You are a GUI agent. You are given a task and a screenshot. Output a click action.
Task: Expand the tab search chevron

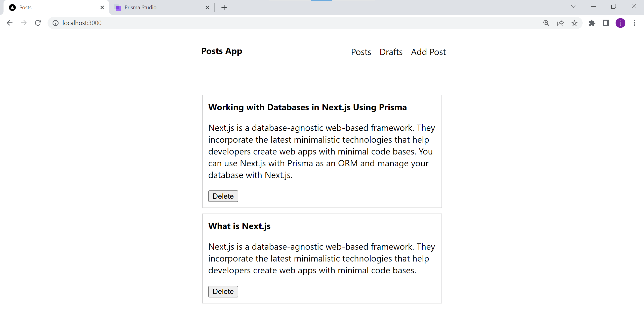click(x=573, y=7)
